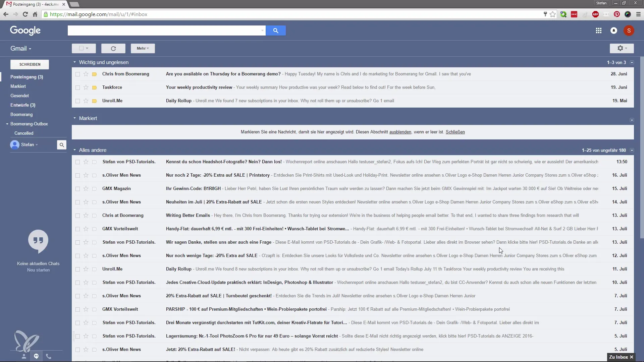Open Your weekly productivity review email
644x362 pixels.
[x=199, y=87]
